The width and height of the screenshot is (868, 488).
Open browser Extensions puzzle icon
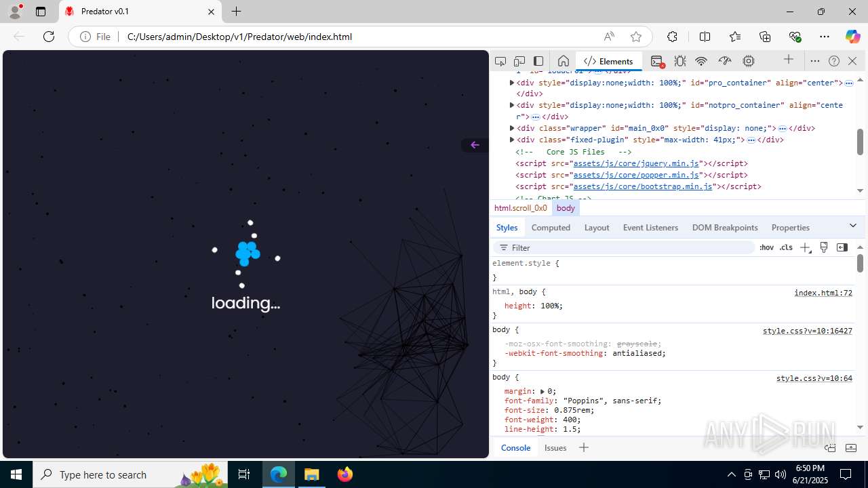tap(672, 37)
